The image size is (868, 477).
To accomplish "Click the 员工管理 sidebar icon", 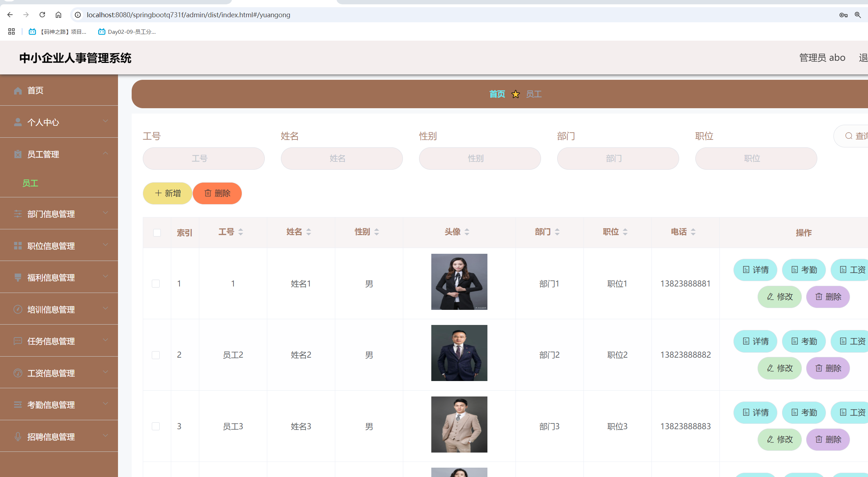I will (18, 154).
